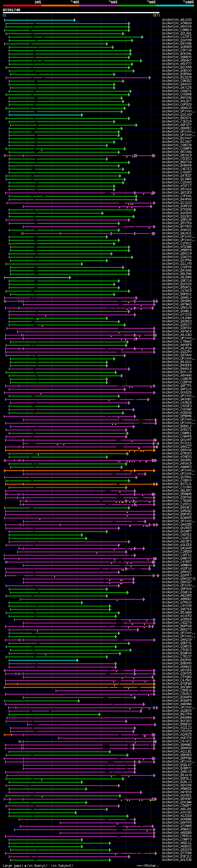Click the green ~80% identity legend segment
This screenshot has height=868, width=197.
[x=137, y=6]
